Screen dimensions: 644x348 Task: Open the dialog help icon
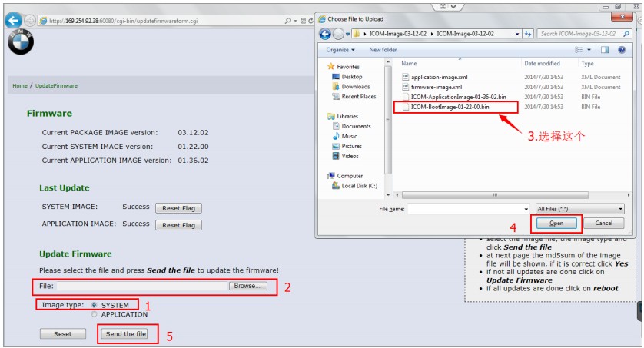(x=622, y=50)
